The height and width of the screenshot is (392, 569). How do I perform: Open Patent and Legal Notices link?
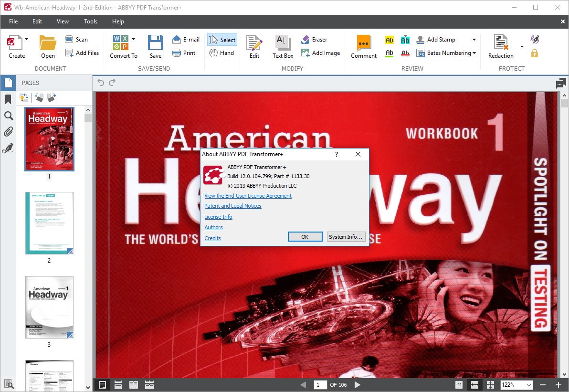point(232,206)
